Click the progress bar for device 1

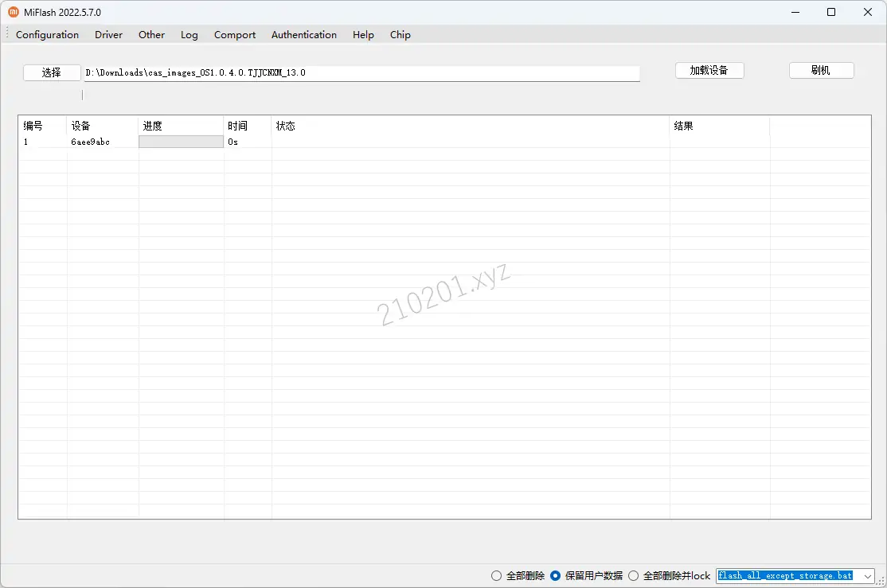coord(181,142)
